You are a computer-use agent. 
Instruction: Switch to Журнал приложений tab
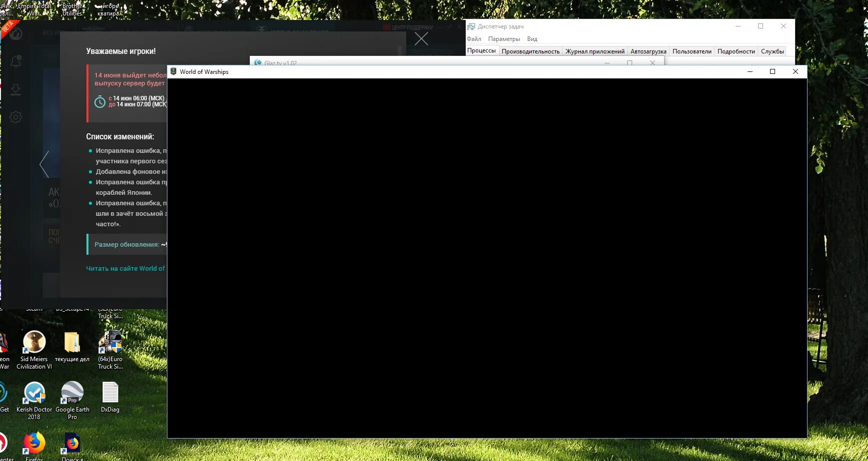595,51
